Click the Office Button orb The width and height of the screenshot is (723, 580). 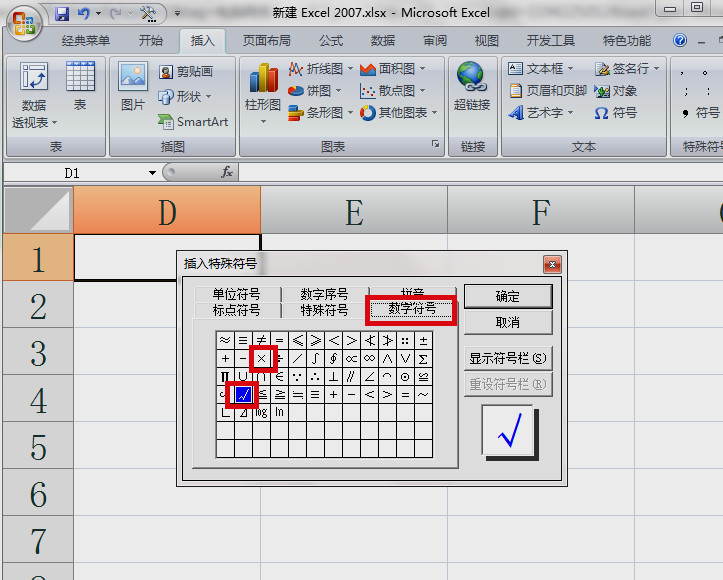tap(24, 22)
